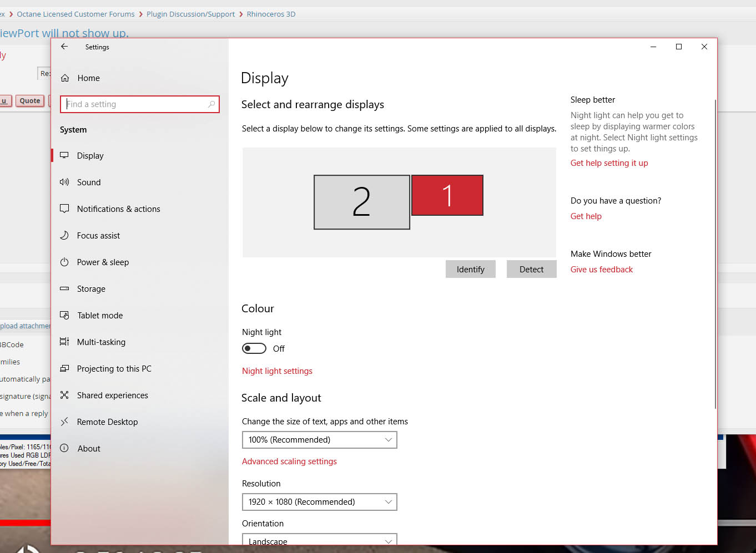Click the Detect button
This screenshot has width=756, height=553.
tap(532, 269)
